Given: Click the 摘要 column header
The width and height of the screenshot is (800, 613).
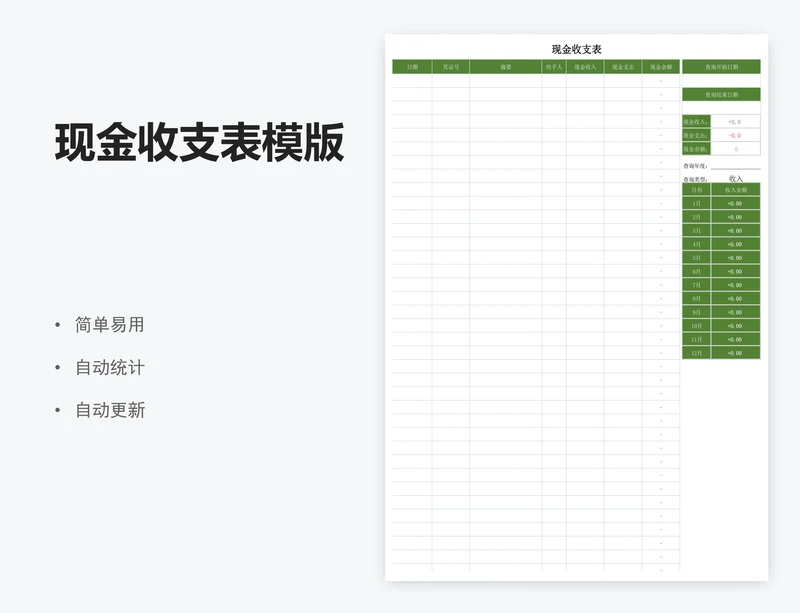Looking at the screenshot, I should click(x=506, y=67).
